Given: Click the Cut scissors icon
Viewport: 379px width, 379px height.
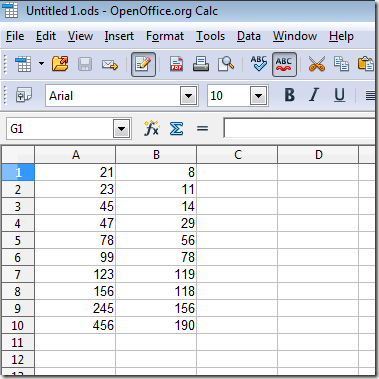Looking at the screenshot, I should point(316,64).
